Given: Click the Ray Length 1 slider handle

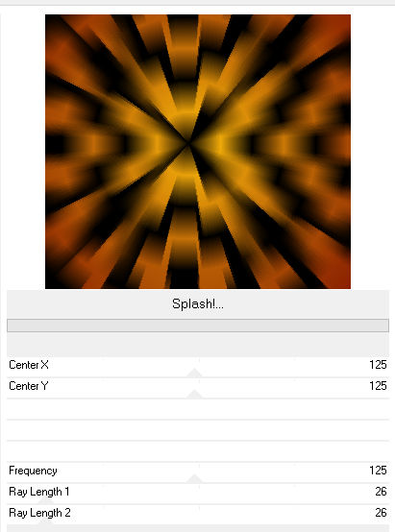Looking at the screenshot, I should (x=45, y=500).
